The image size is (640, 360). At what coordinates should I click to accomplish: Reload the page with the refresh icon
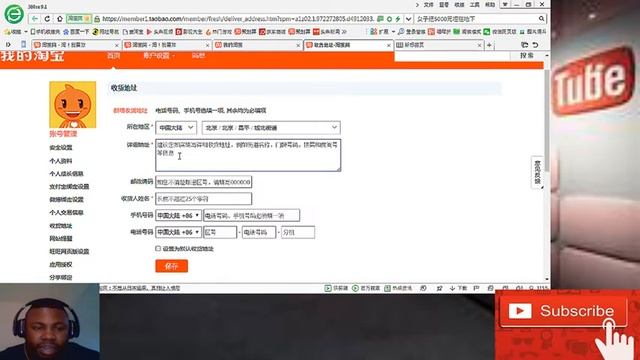[x=47, y=19]
